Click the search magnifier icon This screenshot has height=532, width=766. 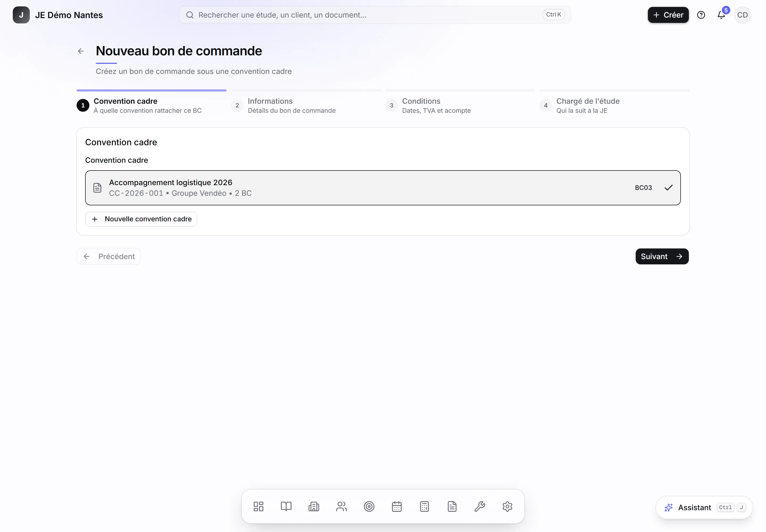pyautogui.click(x=190, y=15)
